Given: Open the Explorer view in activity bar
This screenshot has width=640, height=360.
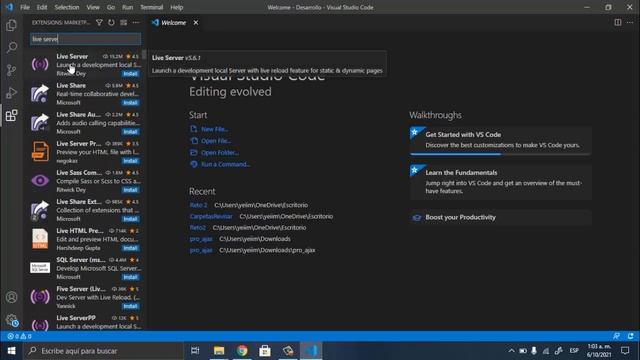Looking at the screenshot, I should pos(11,25).
